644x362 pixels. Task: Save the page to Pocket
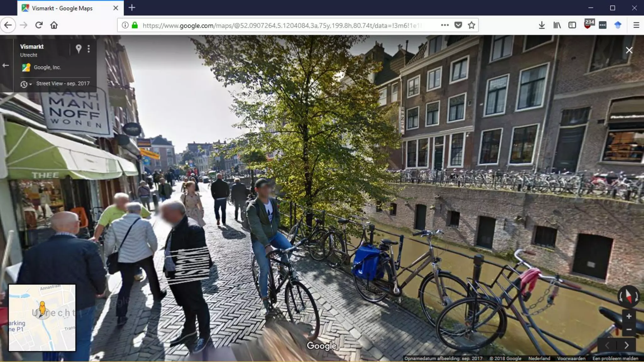click(x=458, y=25)
